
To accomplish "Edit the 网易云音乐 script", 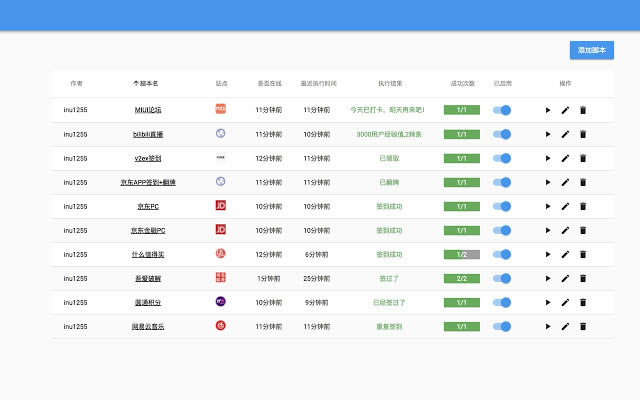I will pos(565,327).
